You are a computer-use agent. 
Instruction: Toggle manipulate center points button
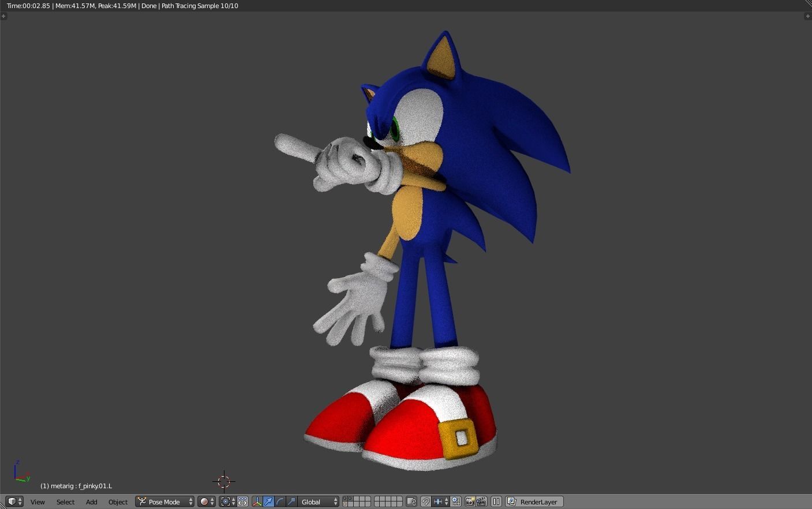pyautogui.click(x=242, y=501)
